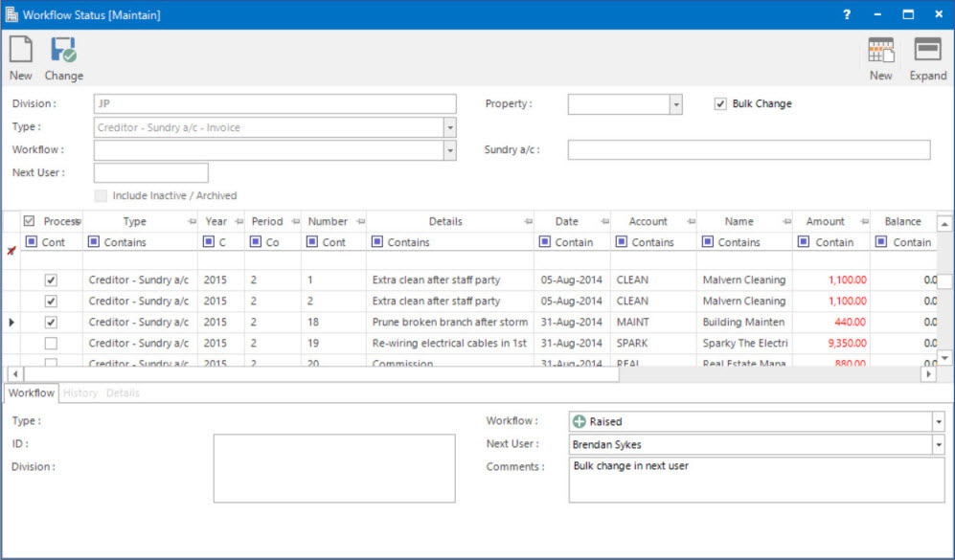Open the Property dropdown list
The width and height of the screenshot is (955, 560).
click(x=674, y=103)
